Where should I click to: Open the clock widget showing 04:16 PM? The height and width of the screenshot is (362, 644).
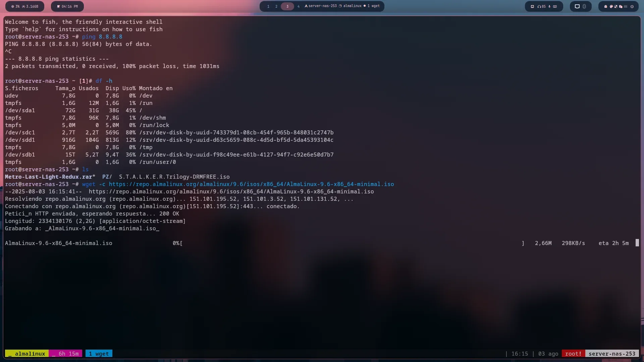[67, 6]
